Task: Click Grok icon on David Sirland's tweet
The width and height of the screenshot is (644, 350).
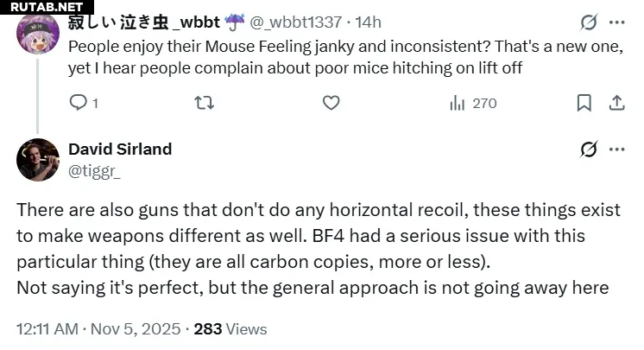Action: 589,150
